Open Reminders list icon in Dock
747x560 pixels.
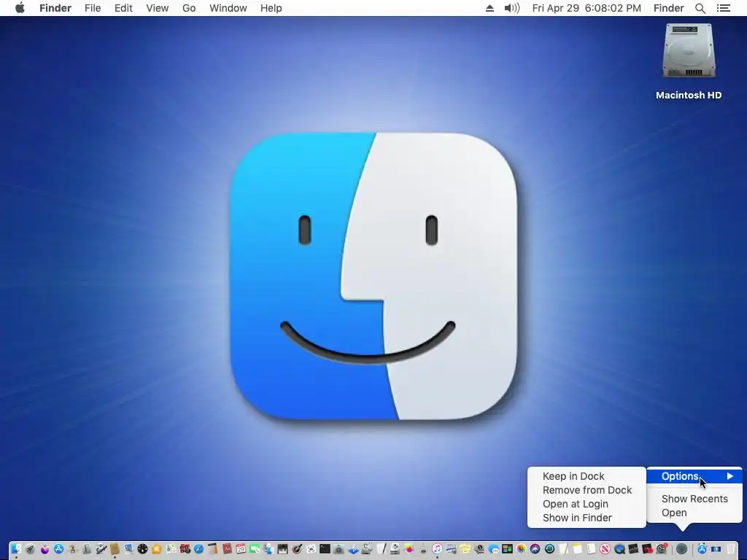pos(591,549)
